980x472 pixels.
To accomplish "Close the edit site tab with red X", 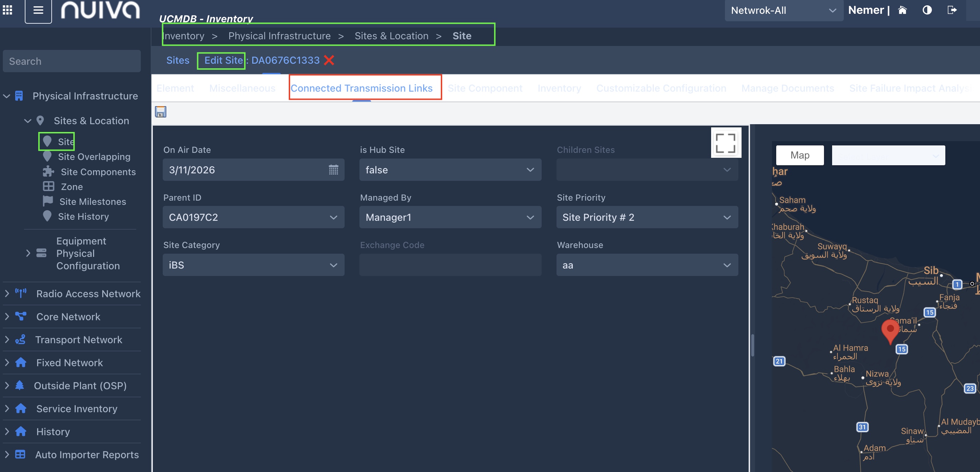I will click(329, 60).
